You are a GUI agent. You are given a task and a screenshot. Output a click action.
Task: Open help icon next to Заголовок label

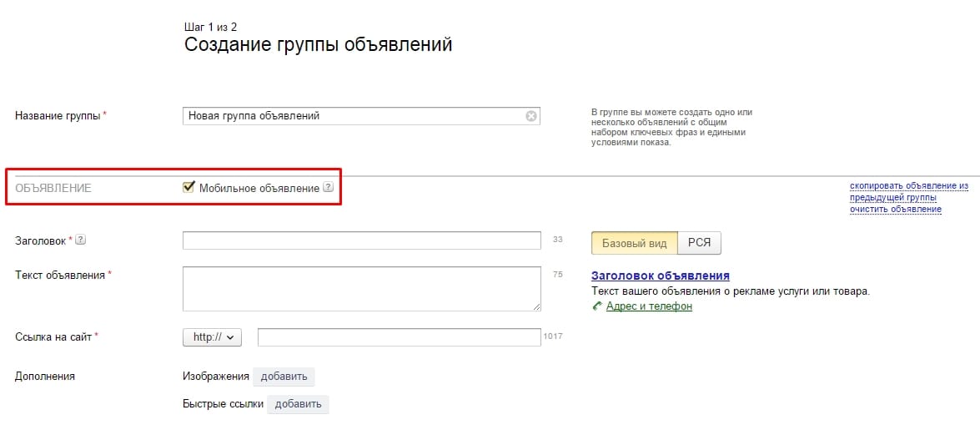[81, 240]
